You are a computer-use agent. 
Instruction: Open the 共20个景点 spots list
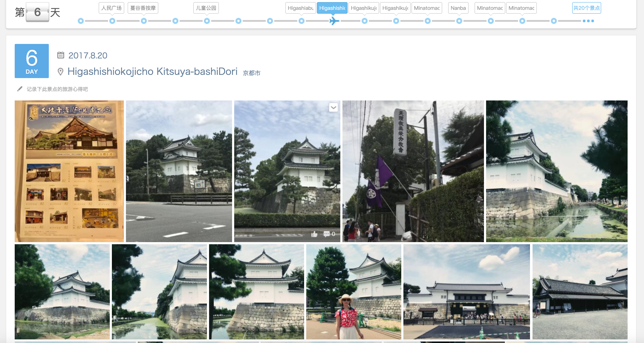click(x=586, y=8)
